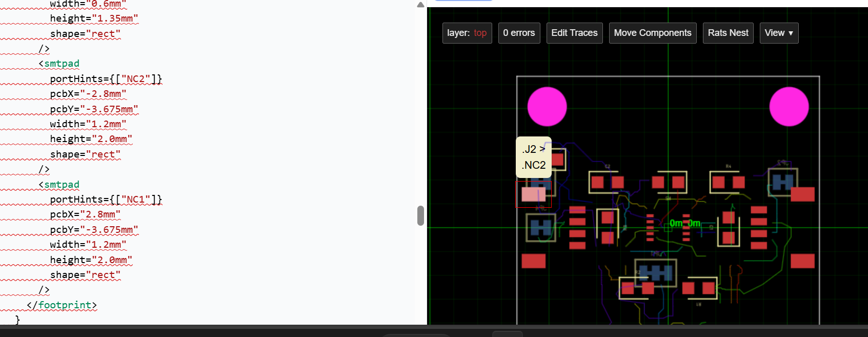Click the highlighted NC2 pad on the board

[x=533, y=194]
